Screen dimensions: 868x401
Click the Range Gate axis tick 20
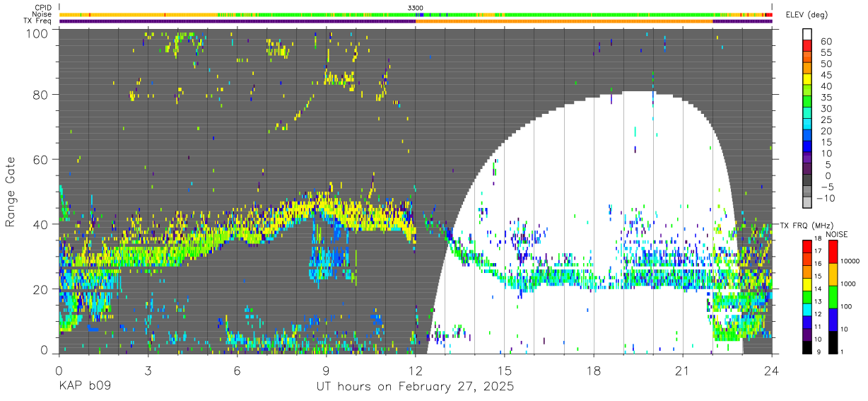coord(41,290)
